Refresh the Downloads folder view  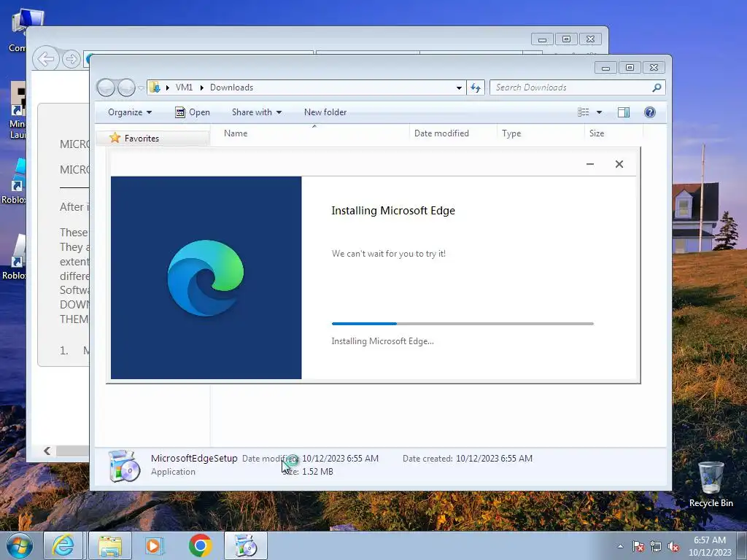click(476, 87)
